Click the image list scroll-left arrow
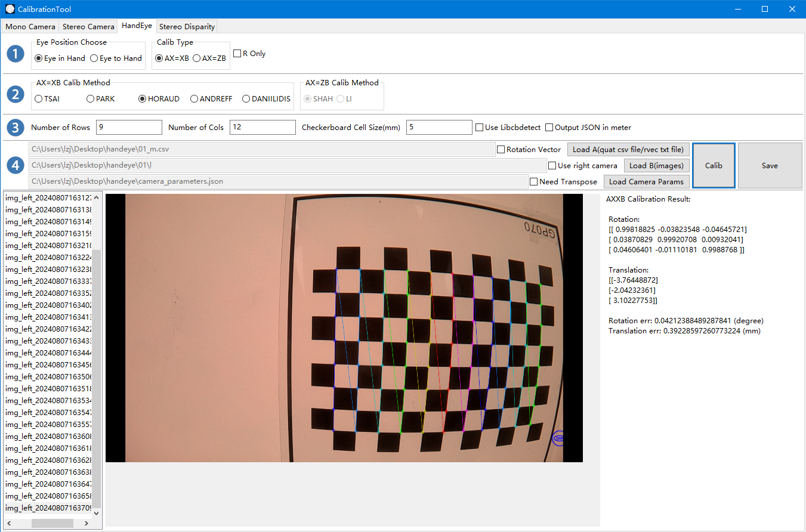The image size is (806, 532). pyautogui.click(x=8, y=523)
